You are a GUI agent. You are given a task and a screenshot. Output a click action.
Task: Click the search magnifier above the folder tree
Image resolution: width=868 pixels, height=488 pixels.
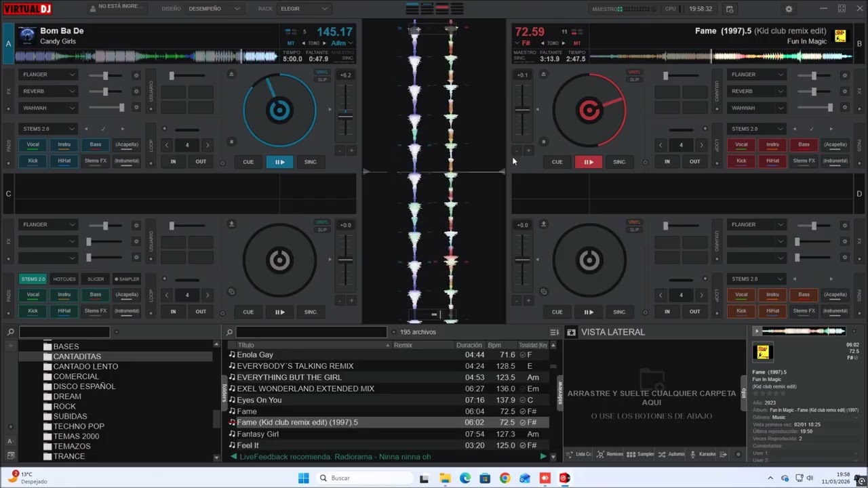tap(11, 332)
